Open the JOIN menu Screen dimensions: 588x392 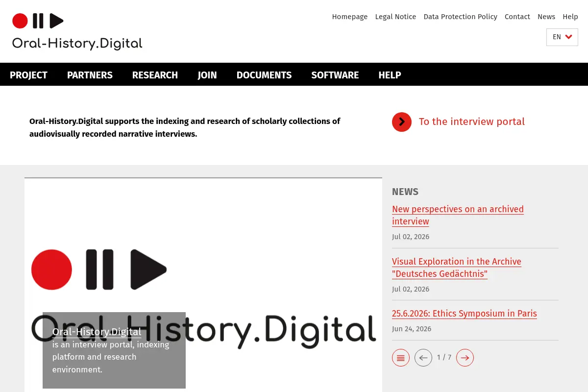point(207,75)
